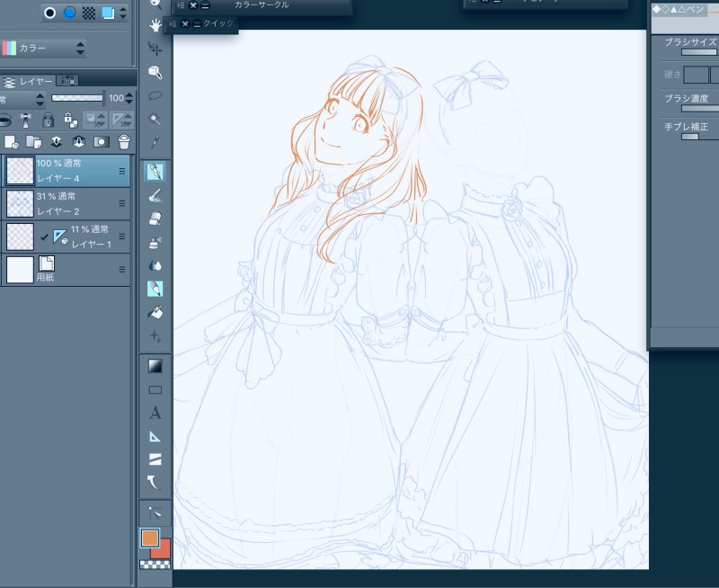Select the Lasso selection tool
Image resolution: width=719 pixels, height=588 pixels.
pos(155,95)
